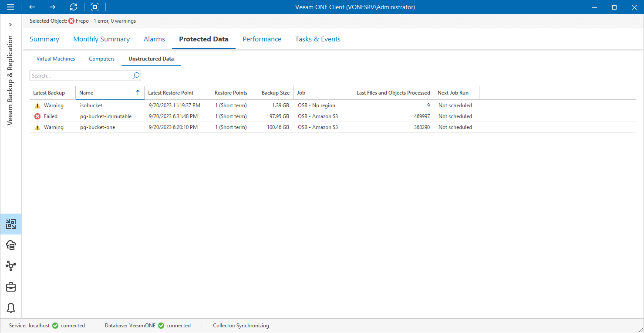The width and height of the screenshot is (644, 333).
Task: Switch to the Monthly Summary tab
Action: [x=101, y=39]
